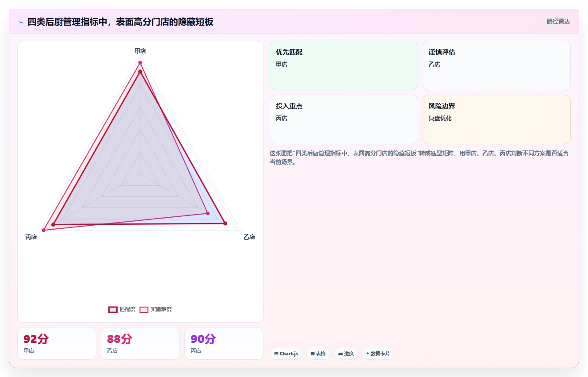Click the 匹配度 data point at 甲店

[140, 72]
